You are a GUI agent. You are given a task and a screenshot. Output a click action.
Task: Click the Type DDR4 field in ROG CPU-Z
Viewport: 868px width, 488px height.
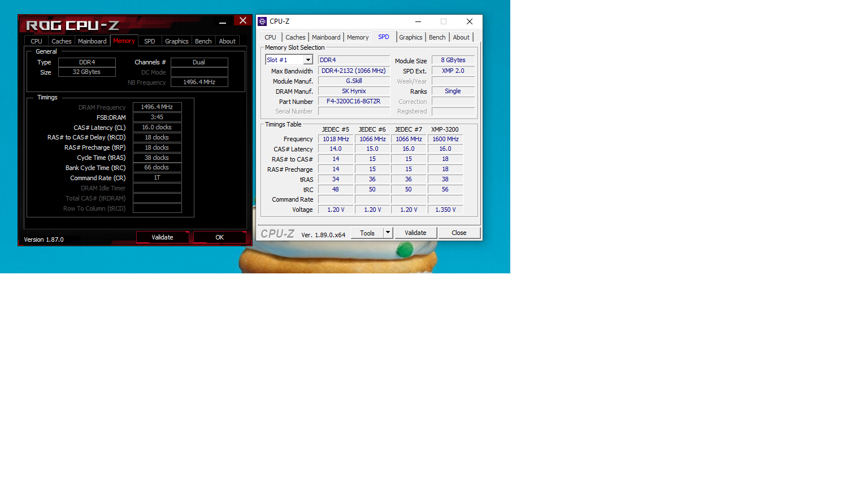(x=87, y=63)
